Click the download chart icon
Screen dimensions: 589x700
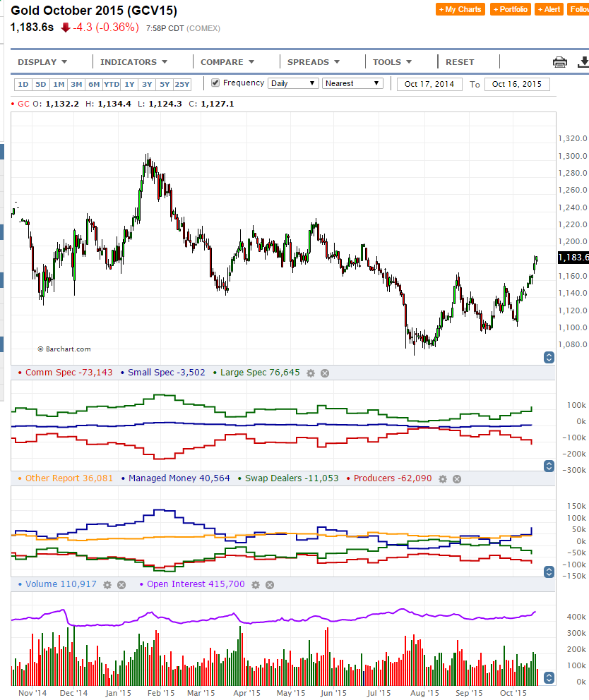(x=583, y=62)
